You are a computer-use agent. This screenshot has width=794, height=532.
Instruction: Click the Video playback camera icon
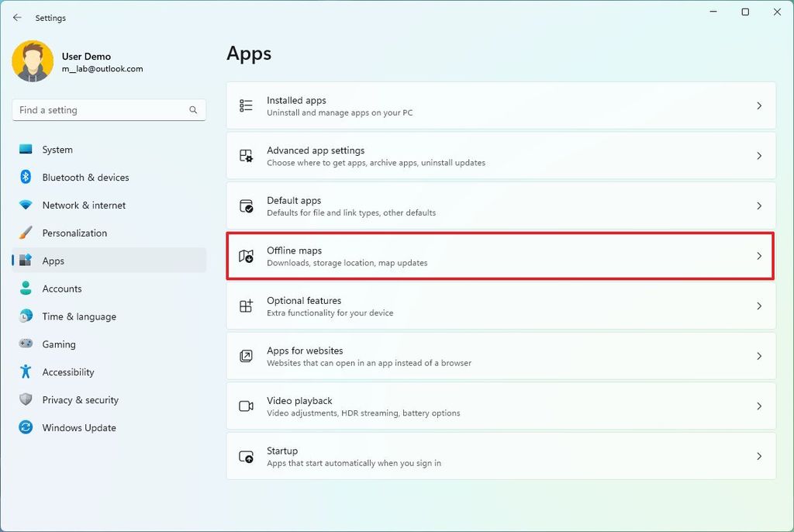[245, 406]
